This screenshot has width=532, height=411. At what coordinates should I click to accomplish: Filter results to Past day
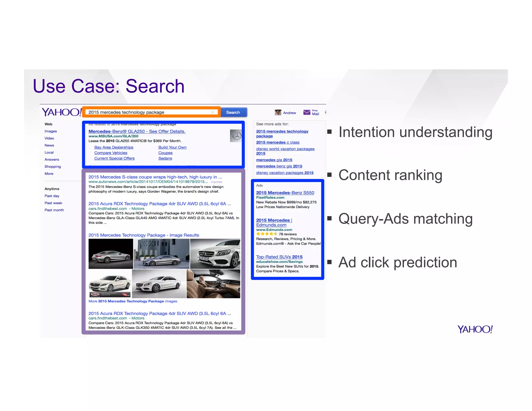point(52,196)
